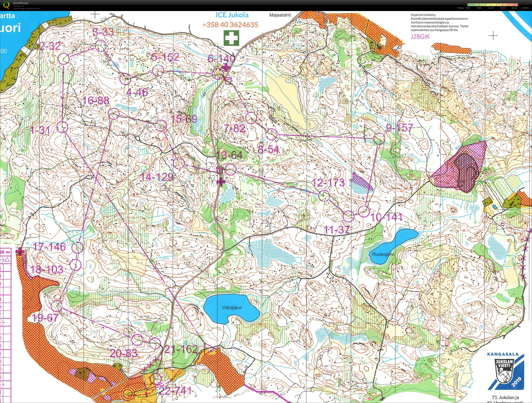Image resolution: width=532 pixels, height=403 pixels.
Task: Click the 'ICE Jukola' heading
Action: click(x=232, y=15)
